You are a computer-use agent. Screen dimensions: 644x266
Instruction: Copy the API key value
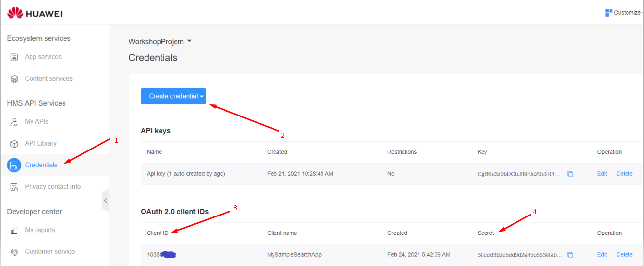570,174
